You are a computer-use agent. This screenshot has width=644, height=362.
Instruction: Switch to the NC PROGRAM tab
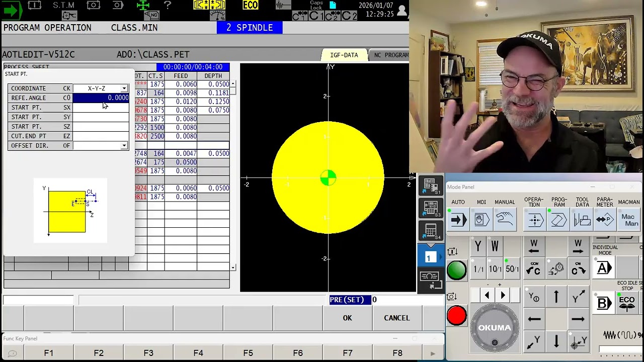pyautogui.click(x=390, y=55)
